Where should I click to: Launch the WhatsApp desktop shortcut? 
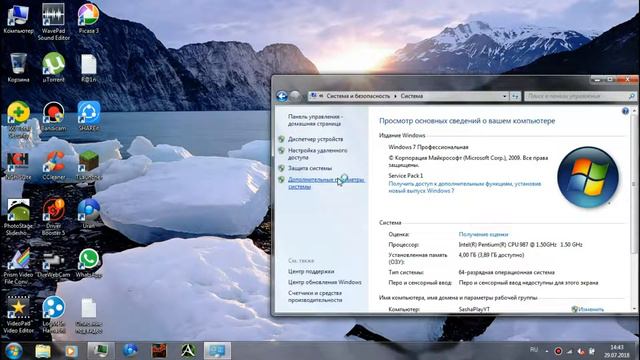[89, 263]
